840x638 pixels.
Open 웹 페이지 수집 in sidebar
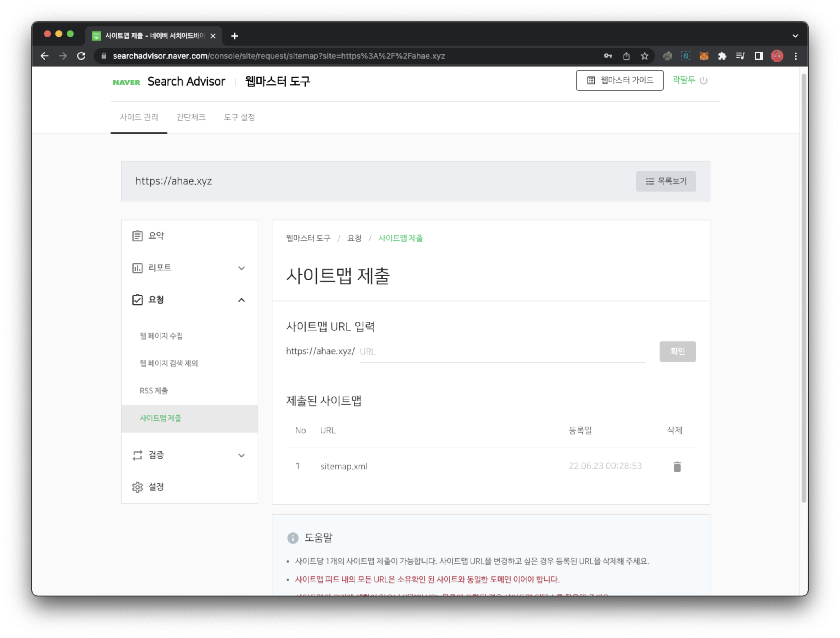161,336
